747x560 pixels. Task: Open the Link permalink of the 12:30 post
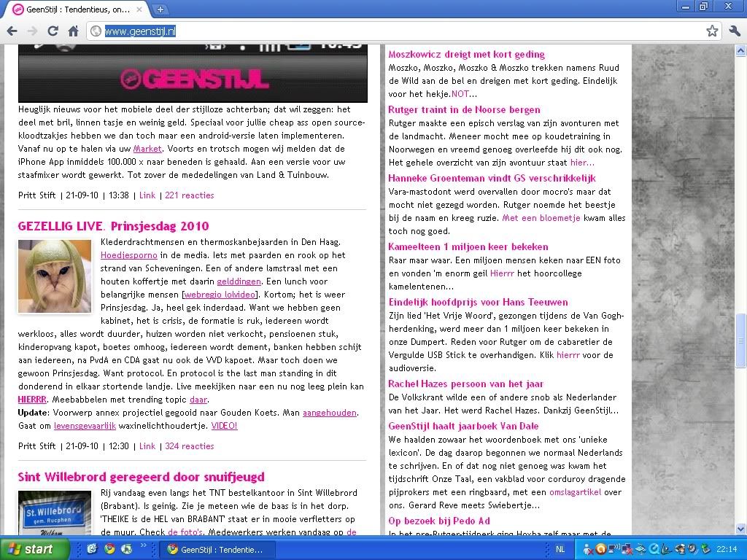click(147, 446)
